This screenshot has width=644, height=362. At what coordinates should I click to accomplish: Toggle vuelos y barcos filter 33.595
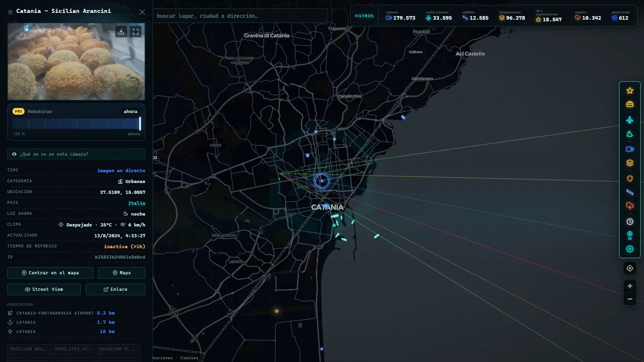(x=439, y=16)
